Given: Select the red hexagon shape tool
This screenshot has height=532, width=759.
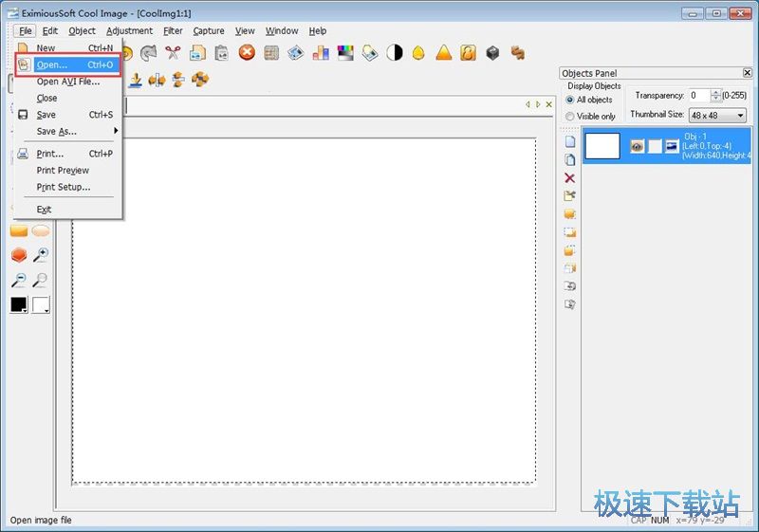Looking at the screenshot, I should [x=19, y=255].
